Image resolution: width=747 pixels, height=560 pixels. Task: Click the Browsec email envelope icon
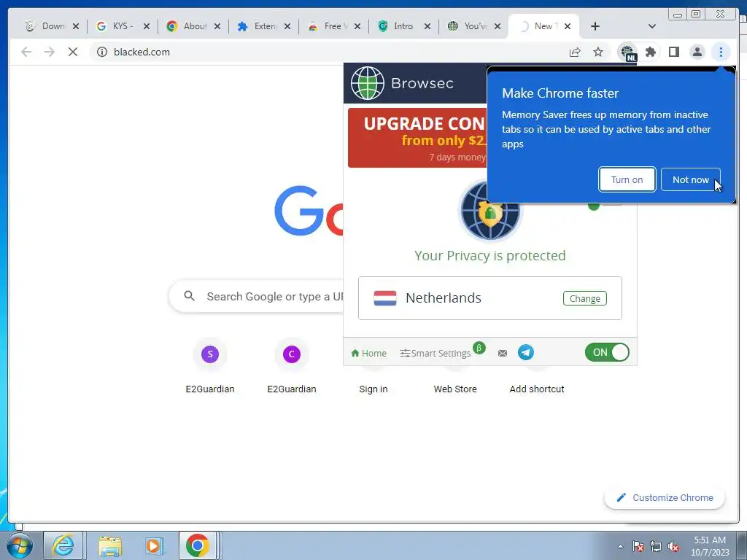click(x=503, y=354)
